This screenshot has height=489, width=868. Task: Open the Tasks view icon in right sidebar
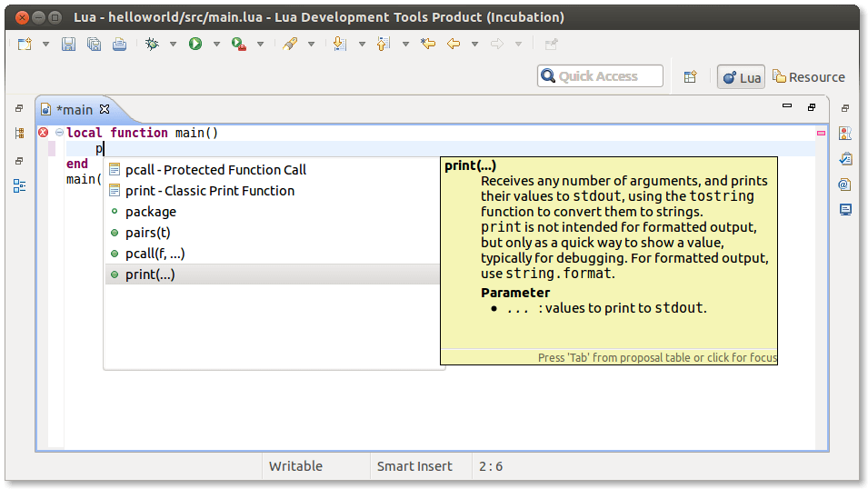point(845,159)
